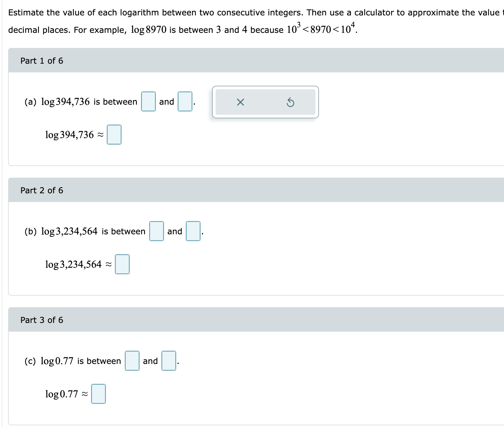Screen dimensions: 504x427
Task: Select the log 8970 example text
Action: pyautogui.click(x=148, y=29)
